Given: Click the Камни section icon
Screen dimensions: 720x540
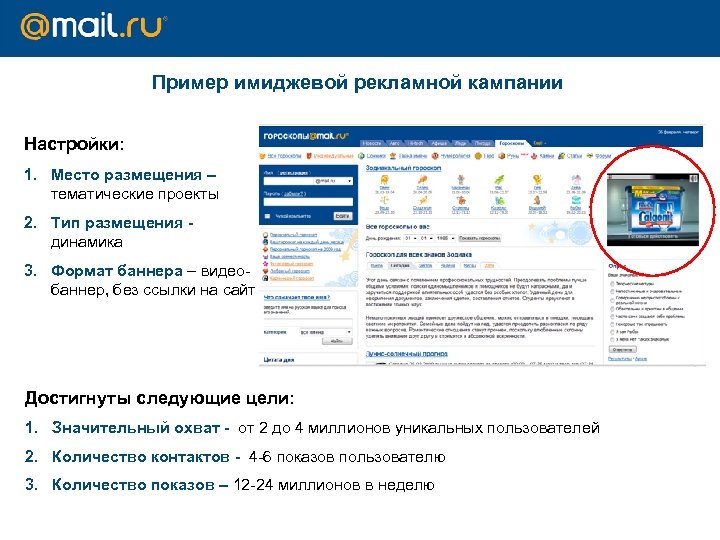Looking at the screenshot, I should 534,156.
